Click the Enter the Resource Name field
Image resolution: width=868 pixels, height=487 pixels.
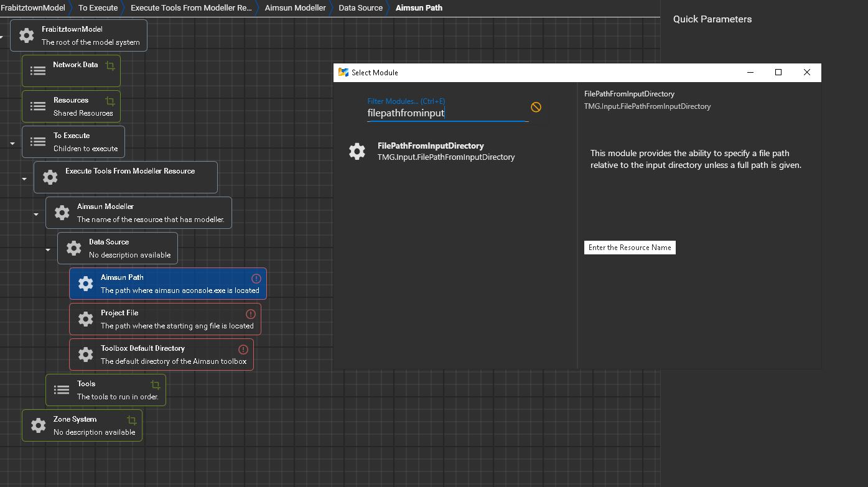click(x=630, y=248)
